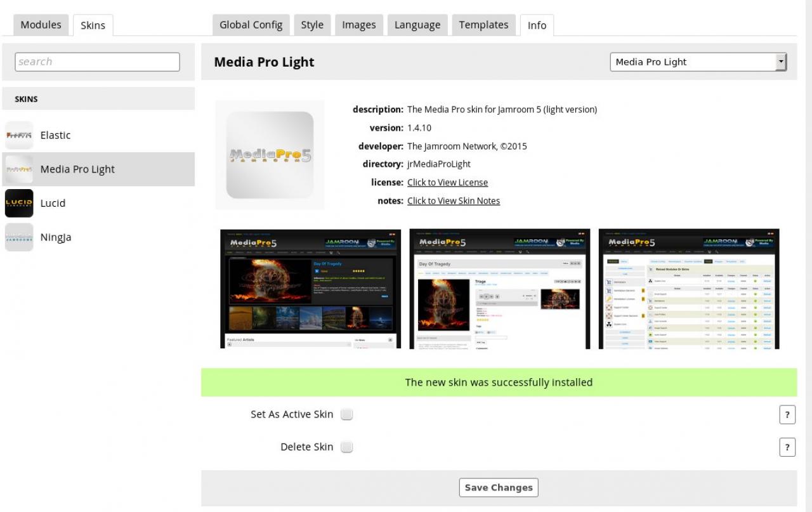
Task: Open the Media Pro Light skin dropdown
Action: pos(698,62)
